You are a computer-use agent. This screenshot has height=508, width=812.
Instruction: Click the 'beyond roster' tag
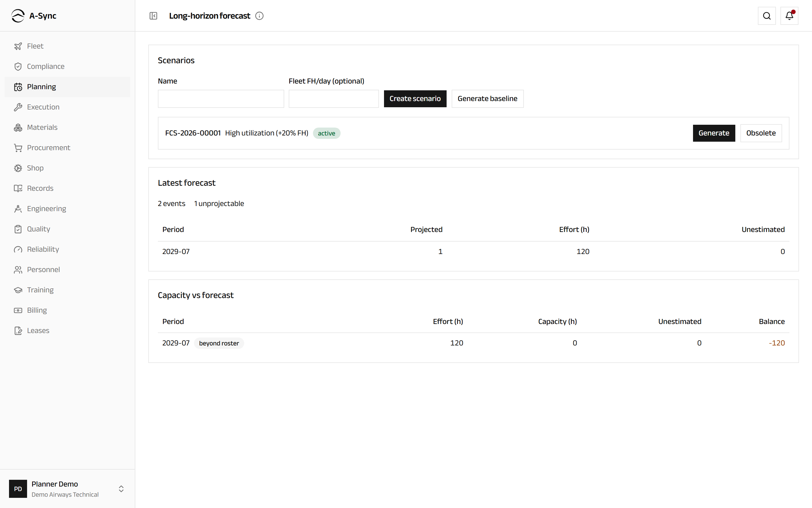[x=219, y=343]
